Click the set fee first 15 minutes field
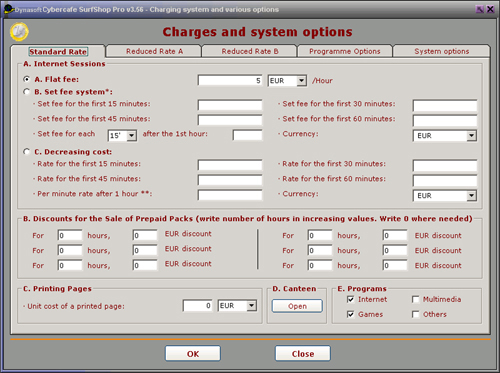This screenshot has height=373, width=500. pos(230,105)
